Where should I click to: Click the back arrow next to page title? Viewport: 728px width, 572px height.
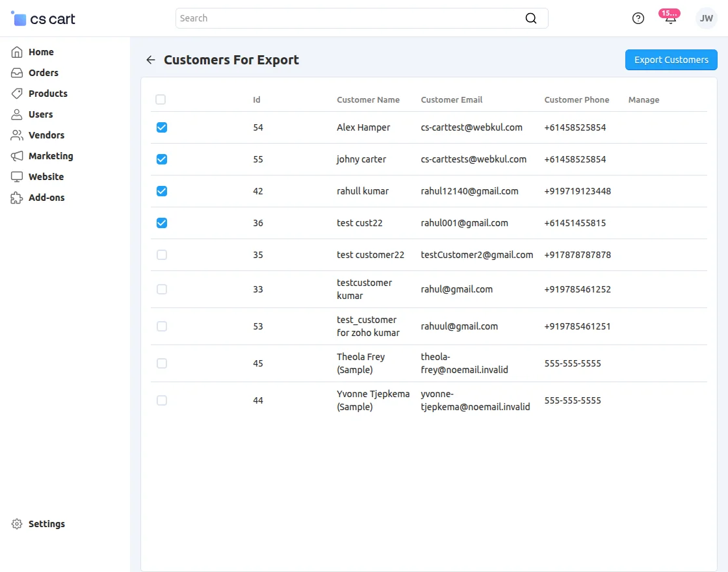coord(150,60)
